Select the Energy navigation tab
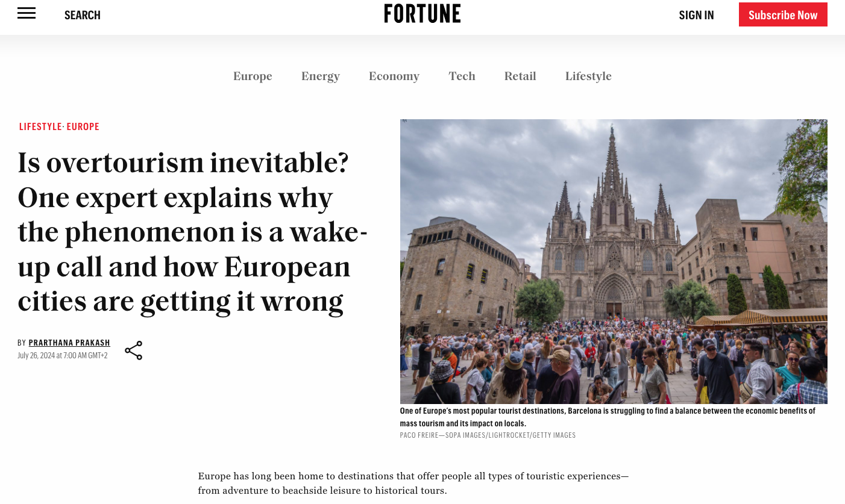This screenshot has height=504, width=845. (321, 76)
